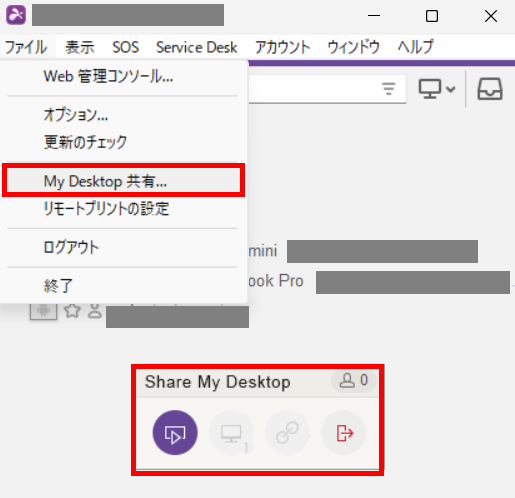515x498 pixels.
Task: Click the Splashtop app logo icon
Action: coord(16,15)
